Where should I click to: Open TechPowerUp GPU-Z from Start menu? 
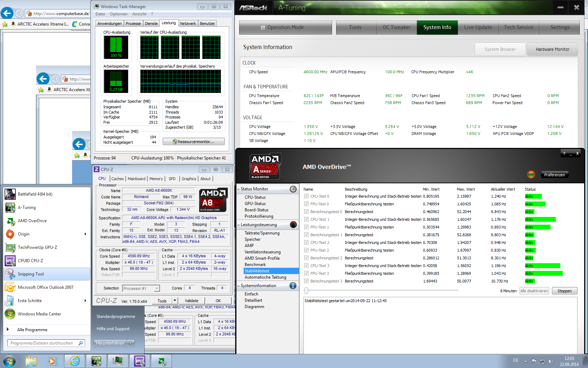pyautogui.click(x=47, y=247)
